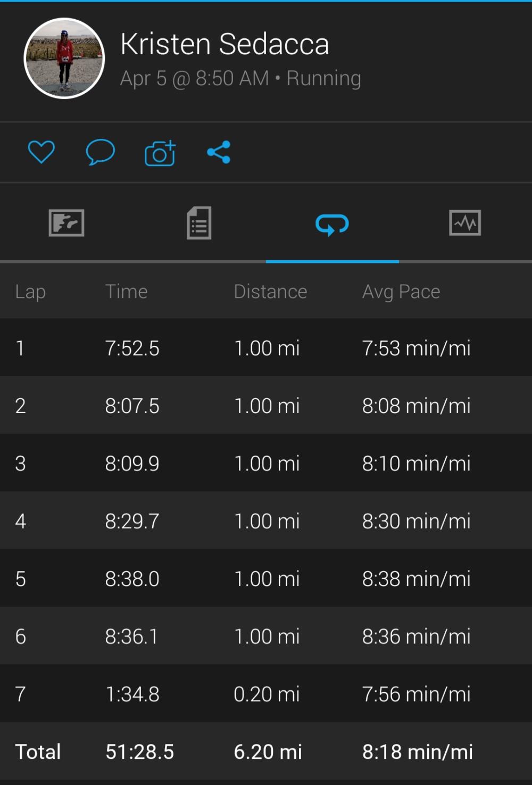Tap lap 5 pace 8:38 min/mi
The image size is (532, 785).
tap(416, 579)
